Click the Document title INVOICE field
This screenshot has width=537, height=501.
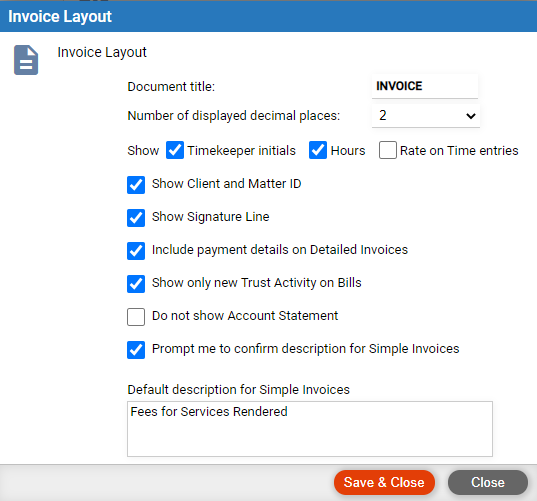coord(425,86)
